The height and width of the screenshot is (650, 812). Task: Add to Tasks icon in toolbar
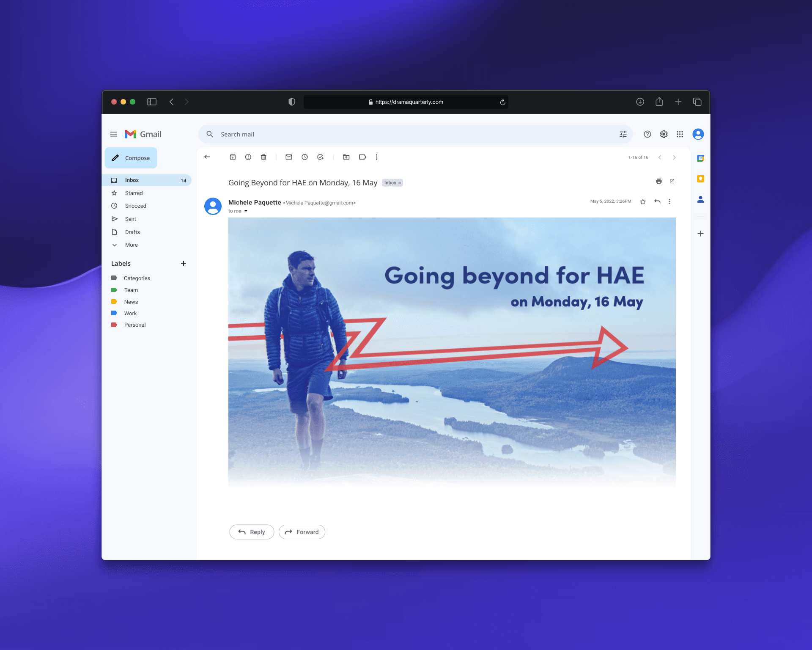(x=321, y=157)
